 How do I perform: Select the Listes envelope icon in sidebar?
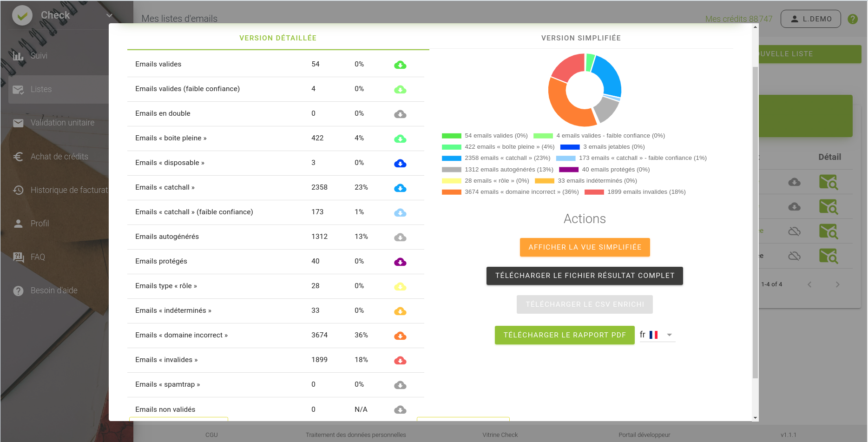19,89
